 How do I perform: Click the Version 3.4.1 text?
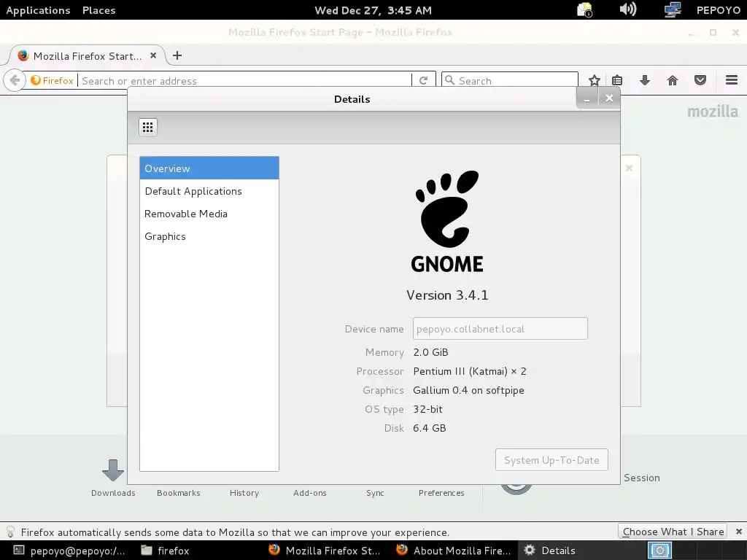click(447, 295)
